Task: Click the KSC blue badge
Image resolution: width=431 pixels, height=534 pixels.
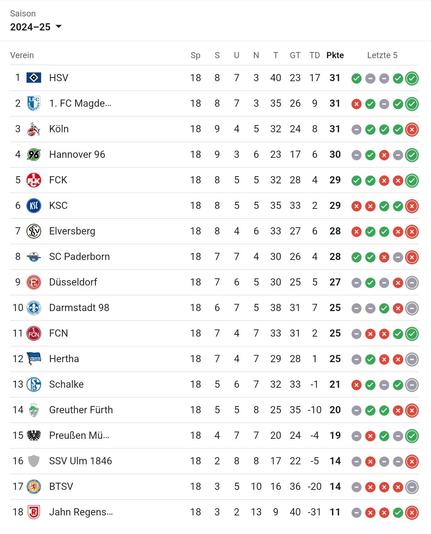Action: [34, 206]
